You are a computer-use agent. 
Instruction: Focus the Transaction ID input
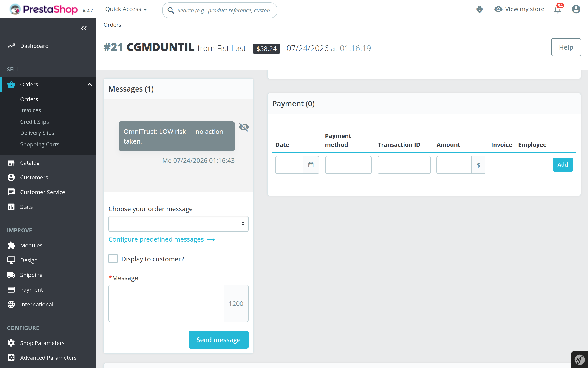[404, 165]
